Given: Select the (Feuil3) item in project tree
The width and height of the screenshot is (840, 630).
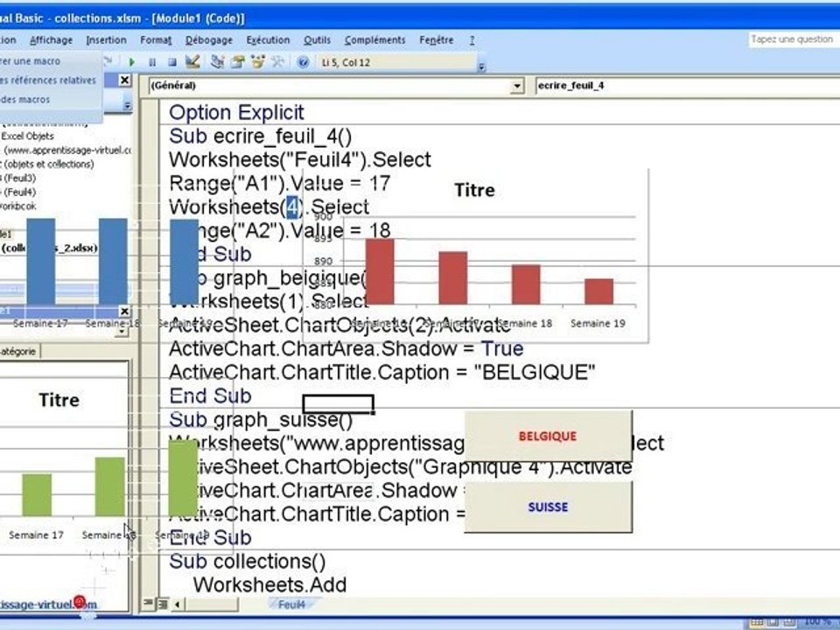Looking at the screenshot, I should tap(20, 178).
